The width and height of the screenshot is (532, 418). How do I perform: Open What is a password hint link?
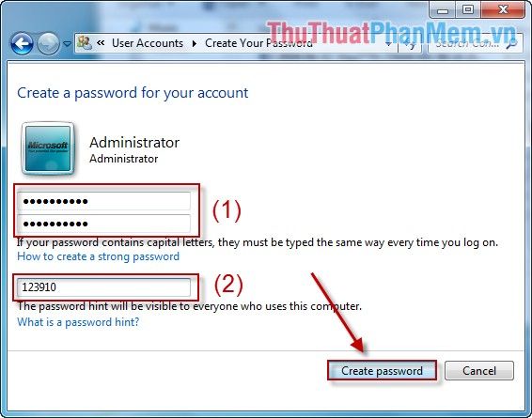coord(78,322)
